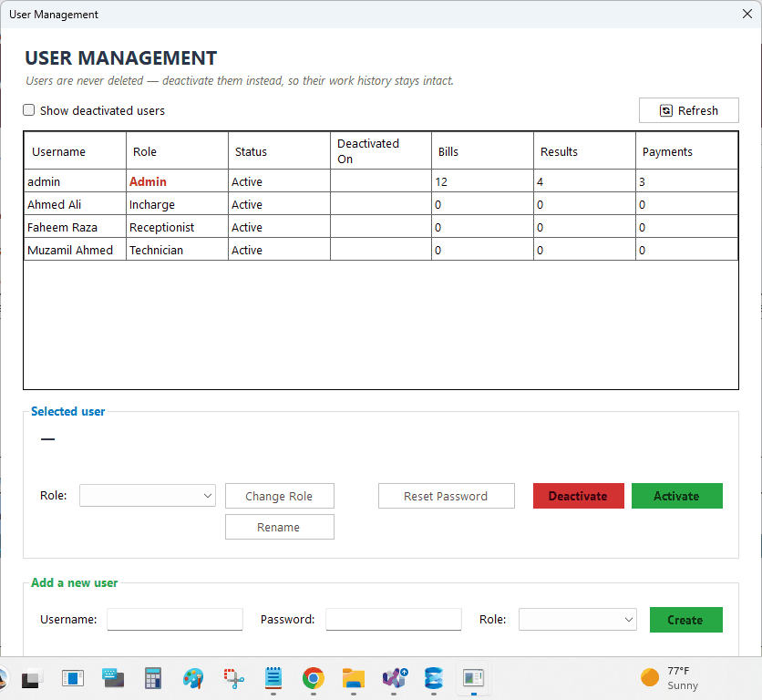Click the active app window taskbar icon

(x=474, y=678)
